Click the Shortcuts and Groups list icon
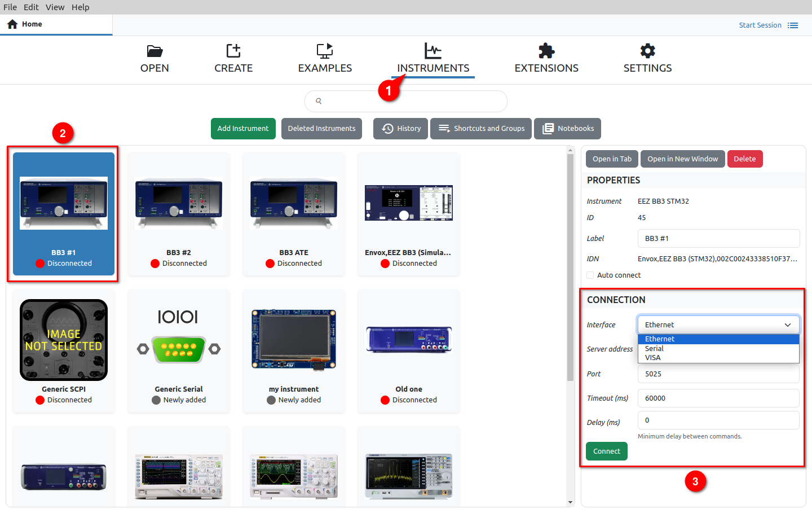812x513 pixels. (x=444, y=129)
